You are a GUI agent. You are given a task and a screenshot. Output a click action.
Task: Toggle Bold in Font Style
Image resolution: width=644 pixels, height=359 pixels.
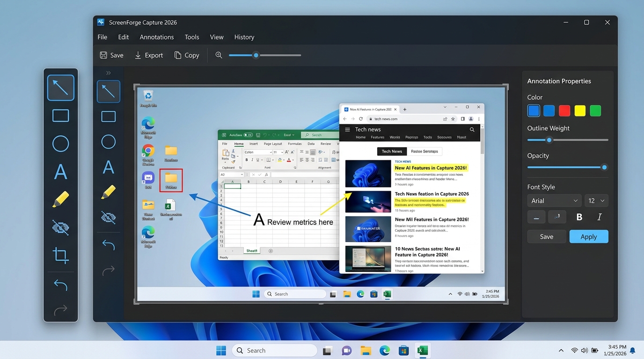pos(579,217)
